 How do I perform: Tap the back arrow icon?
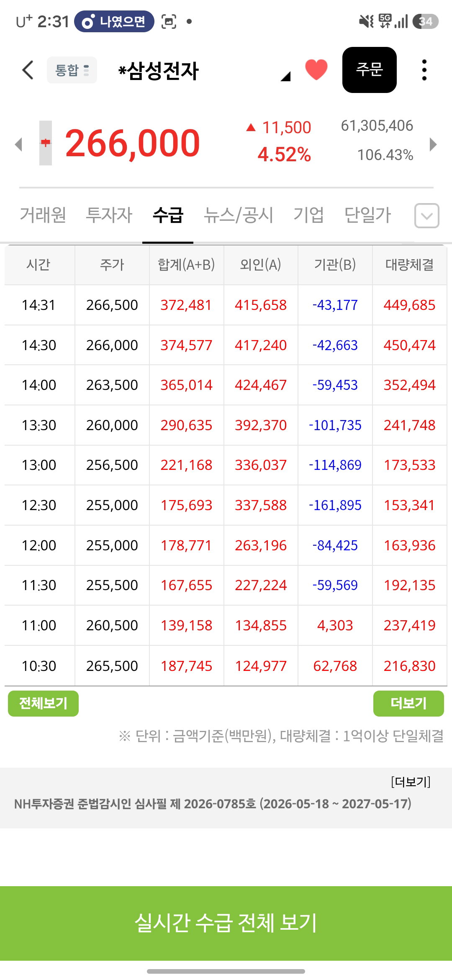tap(28, 70)
